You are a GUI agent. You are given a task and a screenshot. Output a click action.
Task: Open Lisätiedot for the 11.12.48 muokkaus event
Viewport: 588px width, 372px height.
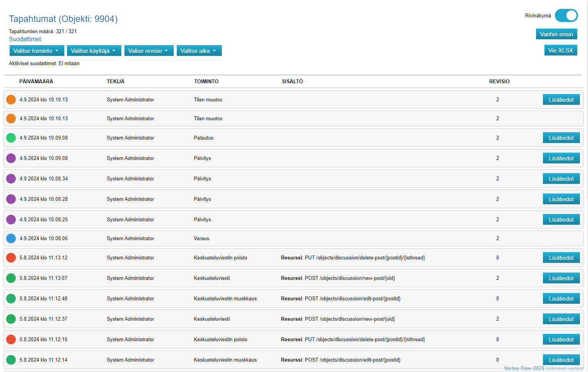click(561, 298)
